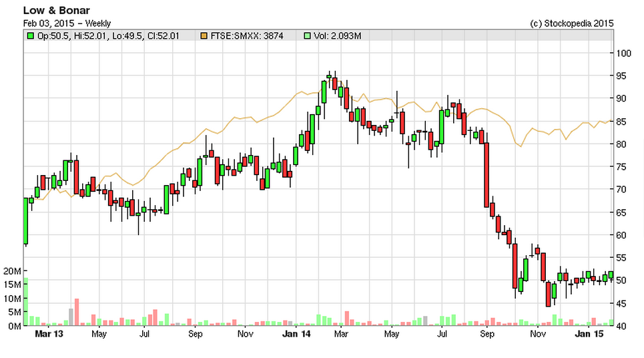Click the 'Feb 03, 2015 – Weekly' subtitle
This screenshot has width=644, height=358.
coord(67,23)
